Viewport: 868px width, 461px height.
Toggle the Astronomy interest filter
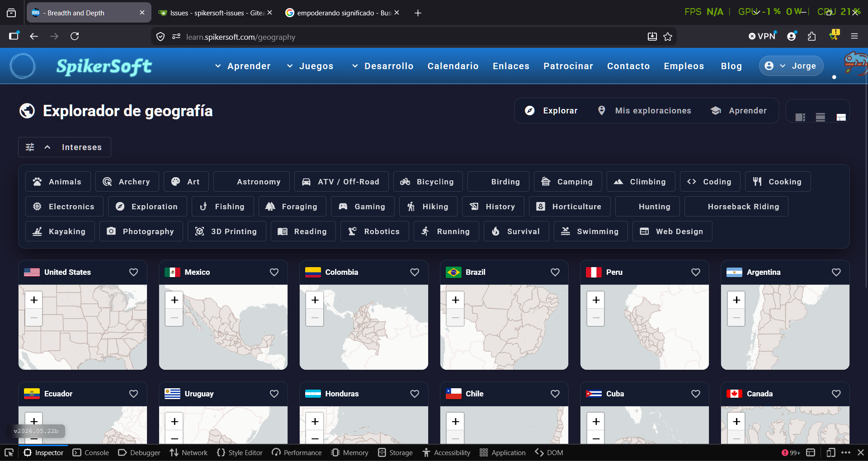point(251,182)
